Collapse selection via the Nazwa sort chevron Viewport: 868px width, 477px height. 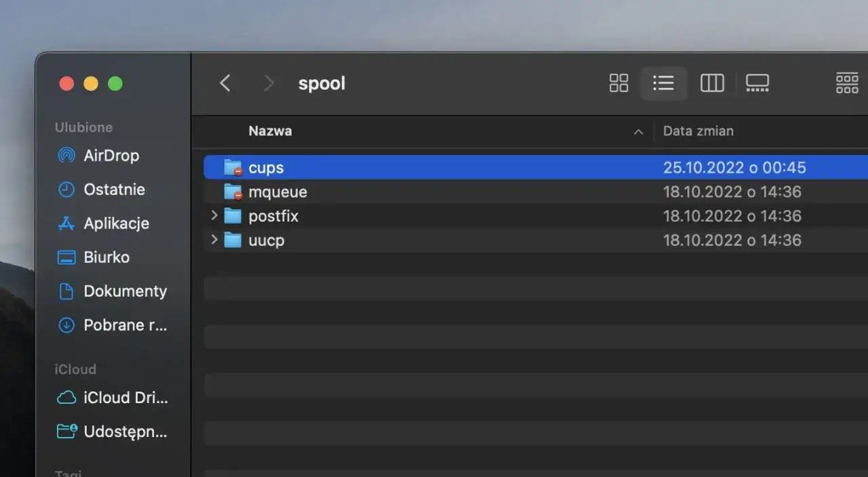(x=637, y=131)
